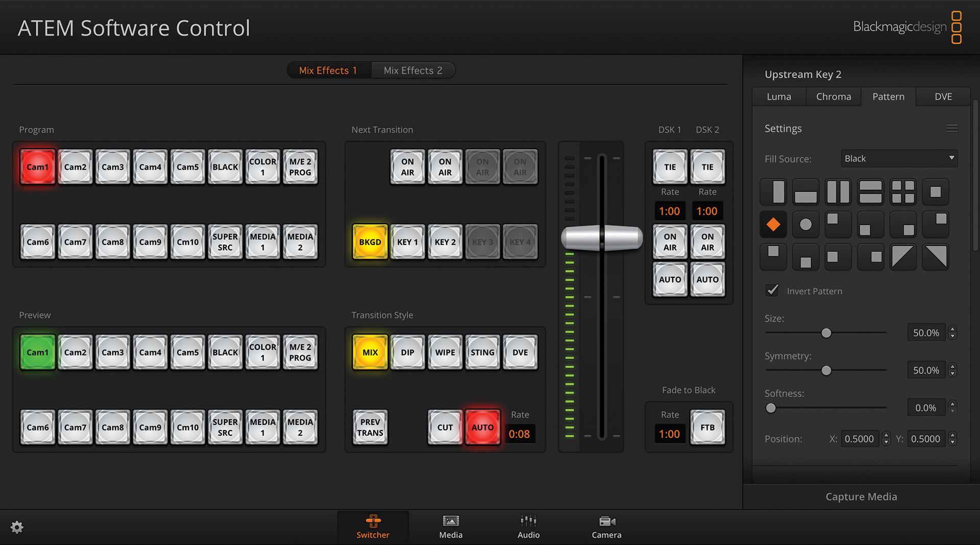Screen dimensions: 980x545
Task: Select the bottom-right box pattern icon
Action: click(x=903, y=224)
